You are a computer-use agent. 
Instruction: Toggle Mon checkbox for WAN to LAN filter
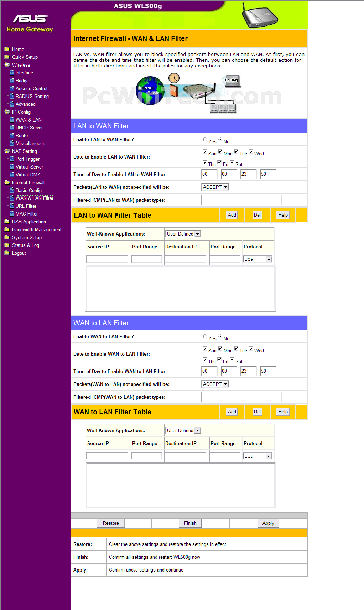220,348
